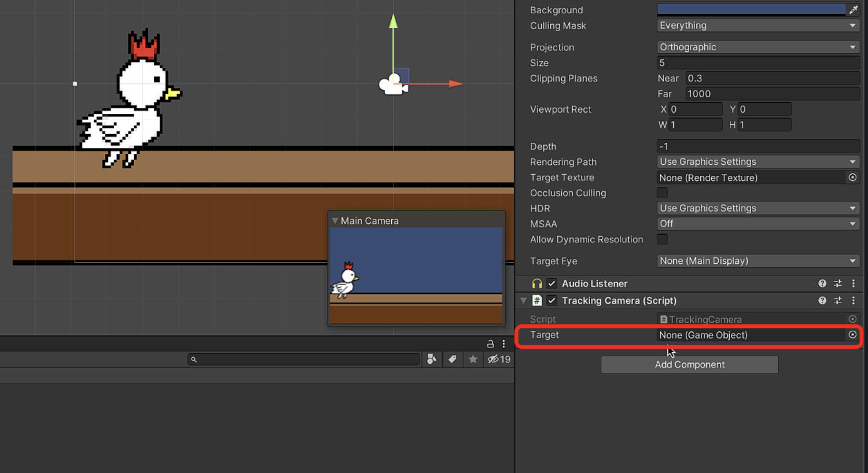Disable the Audio Listener component checkbox
This screenshot has width=868, height=473.
coord(552,283)
